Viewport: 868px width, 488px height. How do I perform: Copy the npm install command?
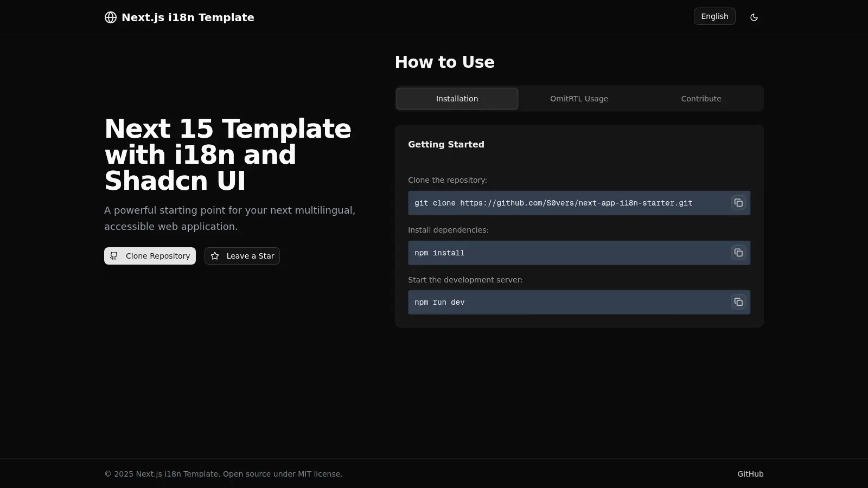pos(738,253)
